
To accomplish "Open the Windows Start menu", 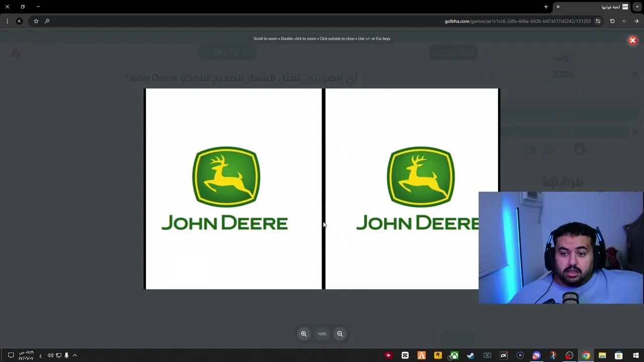I will [635, 355].
